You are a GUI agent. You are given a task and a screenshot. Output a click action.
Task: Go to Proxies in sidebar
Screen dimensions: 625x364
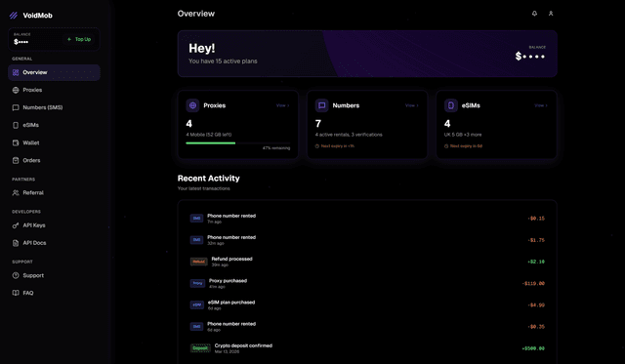pyautogui.click(x=54, y=90)
